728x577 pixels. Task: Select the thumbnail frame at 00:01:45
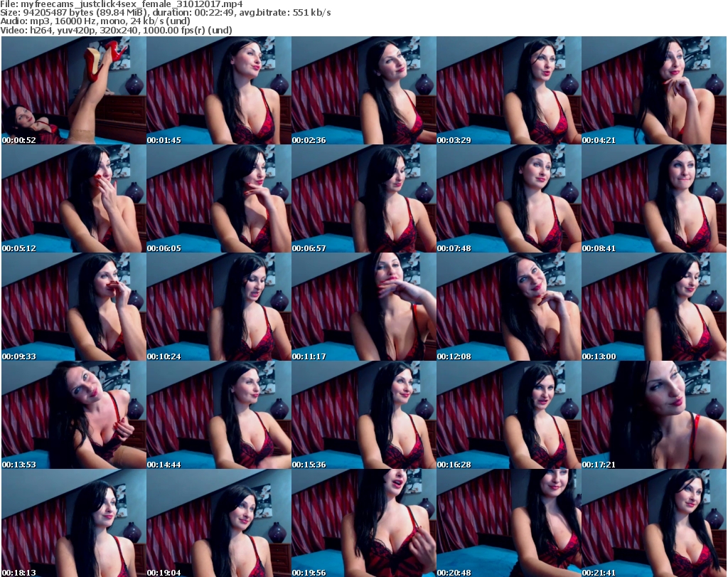click(219, 90)
